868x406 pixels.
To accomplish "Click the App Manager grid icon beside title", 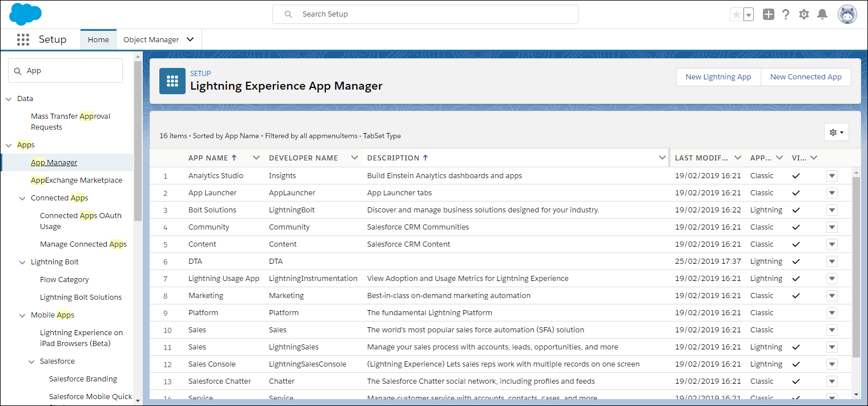I will pyautogui.click(x=172, y=81).
